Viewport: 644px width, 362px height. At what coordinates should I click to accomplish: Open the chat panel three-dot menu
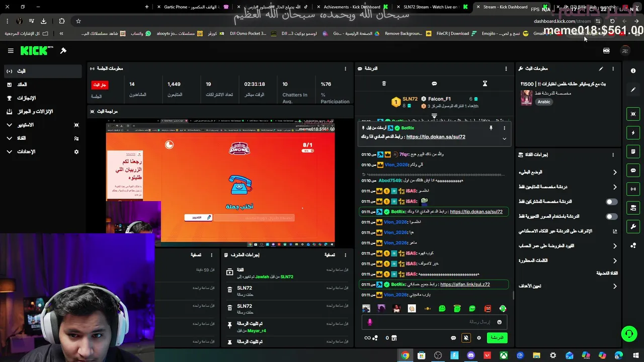[506, 68]
